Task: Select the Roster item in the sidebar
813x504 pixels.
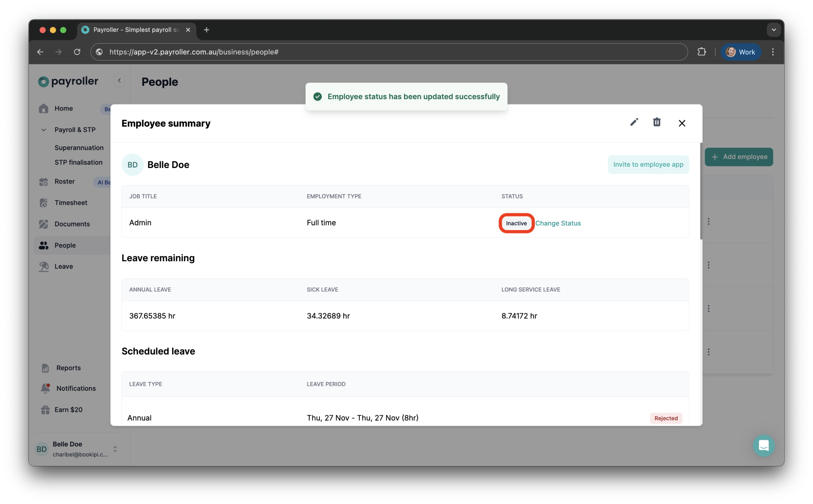Action: (64, 181)
